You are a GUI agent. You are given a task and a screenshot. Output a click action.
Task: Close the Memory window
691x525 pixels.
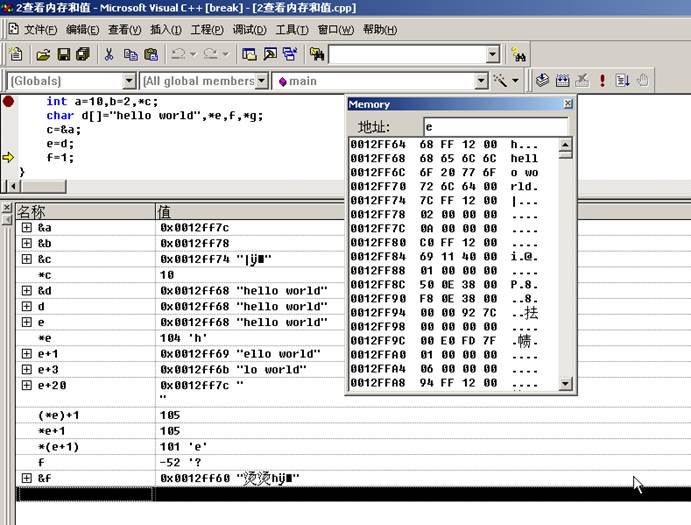[x=568, y=104]
